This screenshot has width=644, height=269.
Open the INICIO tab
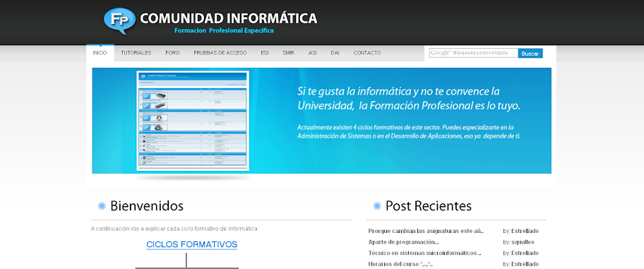point(100,53)
